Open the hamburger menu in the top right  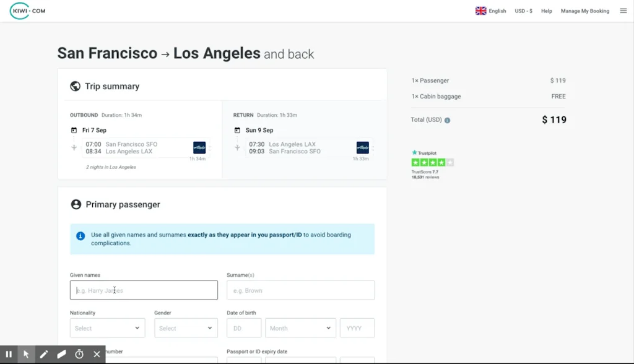point(623,10)
